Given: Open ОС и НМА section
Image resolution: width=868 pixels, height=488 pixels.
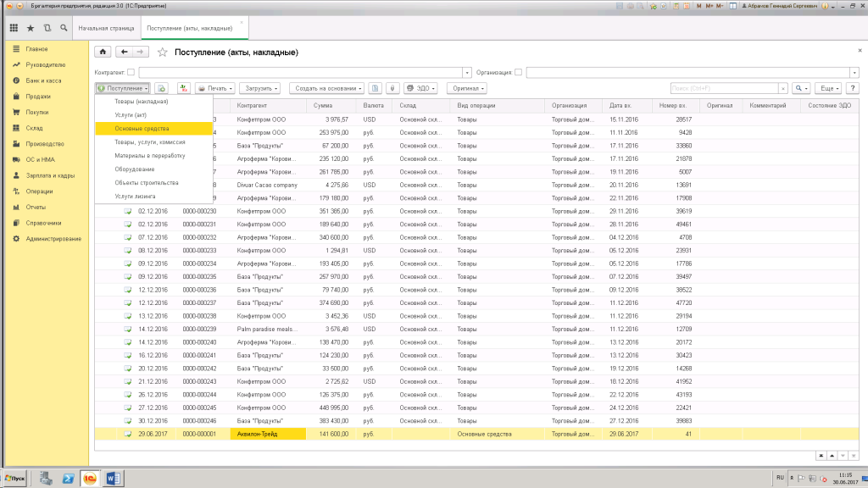Looking at the screenshot, I should (40, 159).
